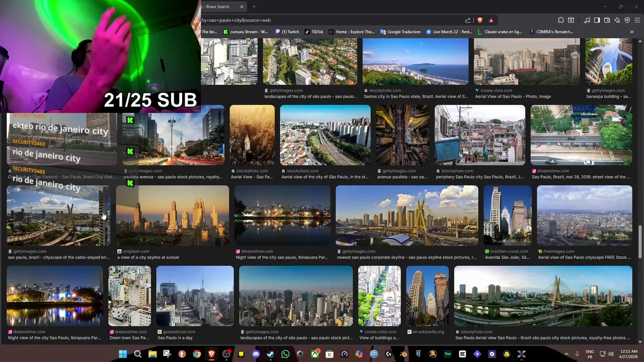Open the Live March 22 bookmark
The width and height of the screenshot is (644, 362).
point(449,32)
